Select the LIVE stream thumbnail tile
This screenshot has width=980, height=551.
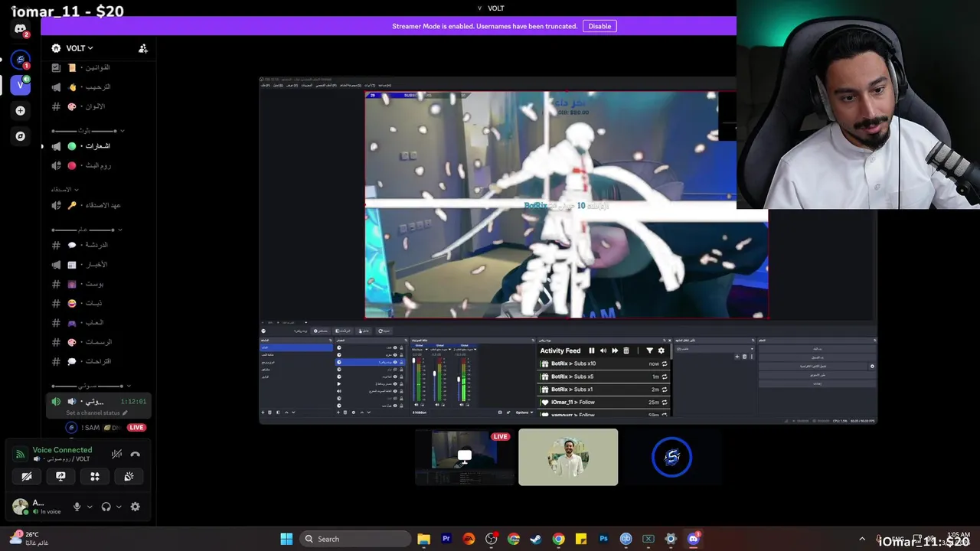[x=465, y=457]
